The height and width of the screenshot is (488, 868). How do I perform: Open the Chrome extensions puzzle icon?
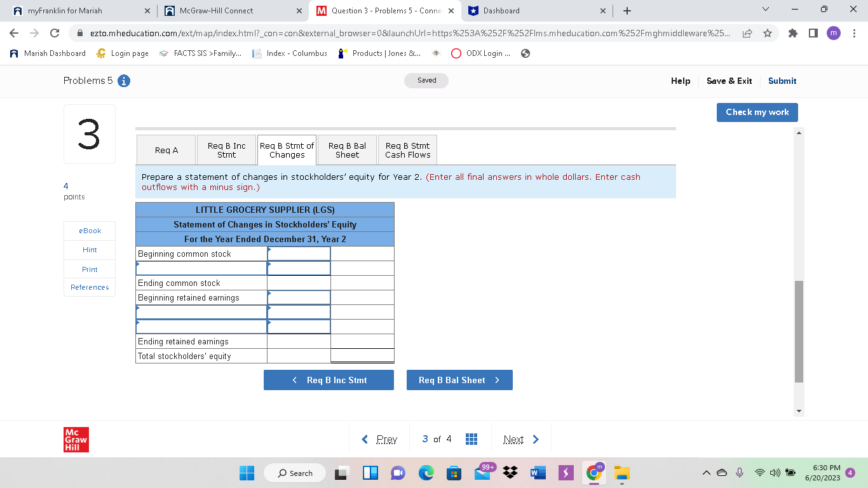794,33
